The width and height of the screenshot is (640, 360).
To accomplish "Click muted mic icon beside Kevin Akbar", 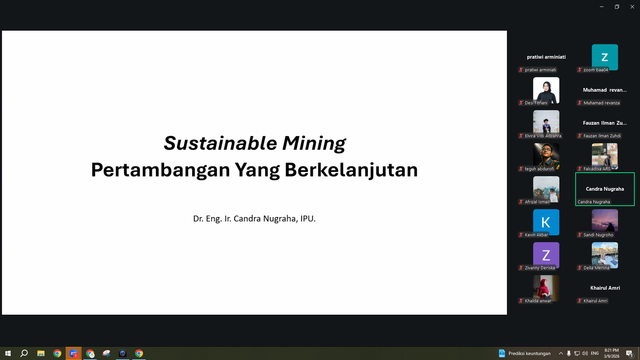I will click(x=521, y=235).
